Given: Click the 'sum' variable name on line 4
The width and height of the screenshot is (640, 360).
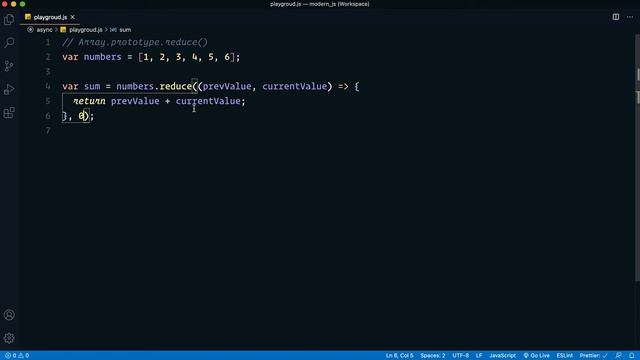Looking at the screenshot, I should (92, 86).
